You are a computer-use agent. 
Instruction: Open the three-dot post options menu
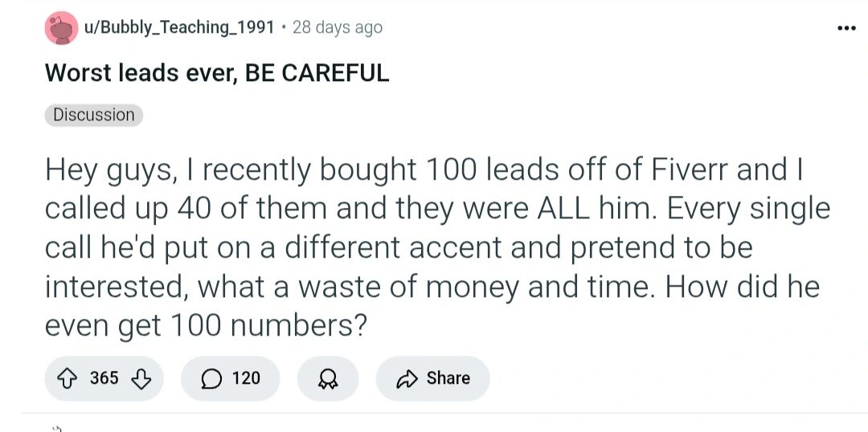pyautogui.click(x=846, y=27)
